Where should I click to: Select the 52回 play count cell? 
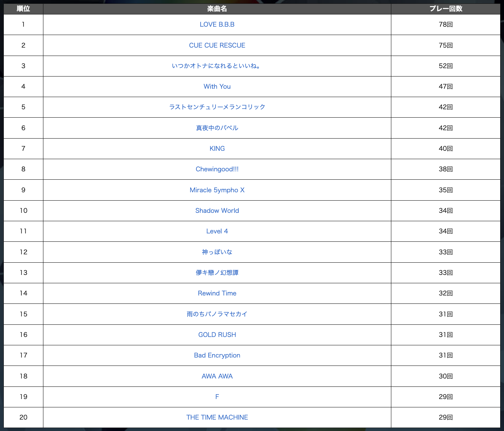click(446, 66)
